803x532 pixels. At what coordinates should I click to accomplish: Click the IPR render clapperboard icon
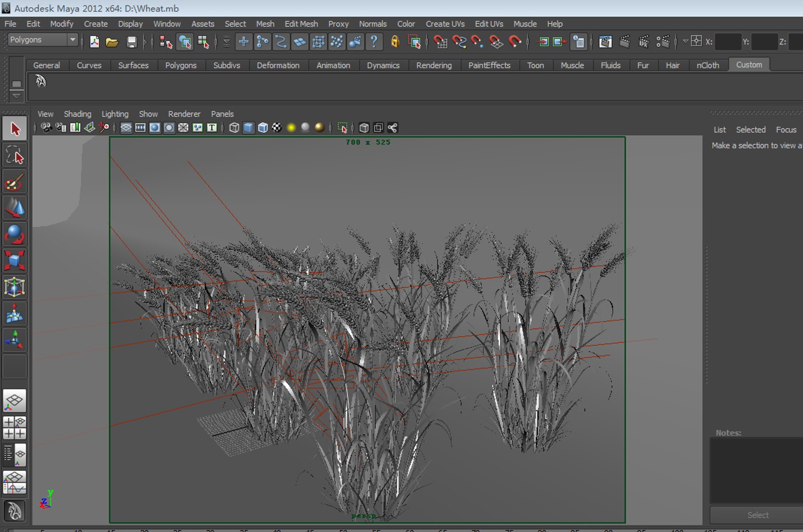click(643, 42)
